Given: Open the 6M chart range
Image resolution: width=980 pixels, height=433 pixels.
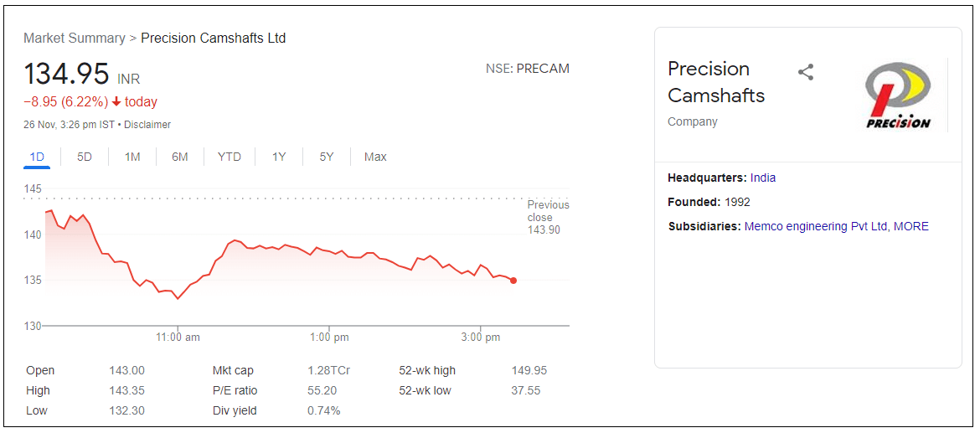Looking at the screenshot, I should pos(180,157).
